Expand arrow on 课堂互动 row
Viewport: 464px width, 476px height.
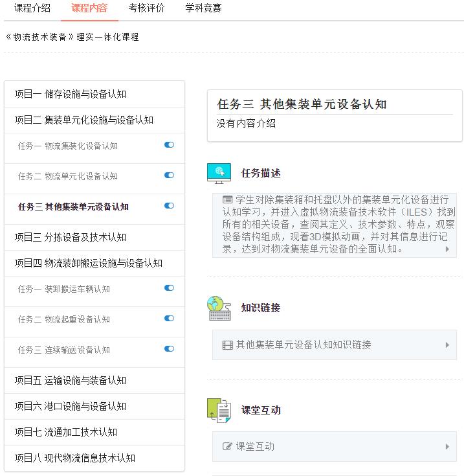click(447, 446)
